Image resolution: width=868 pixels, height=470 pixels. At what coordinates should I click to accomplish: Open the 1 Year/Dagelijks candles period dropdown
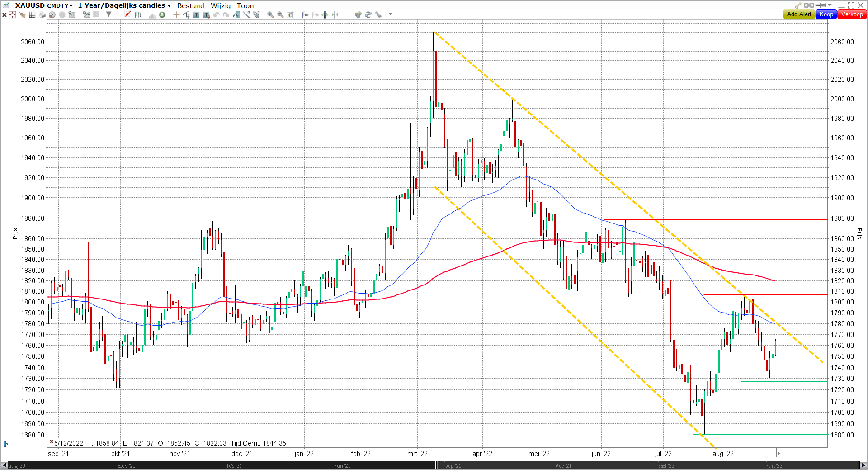click(124, 5)
